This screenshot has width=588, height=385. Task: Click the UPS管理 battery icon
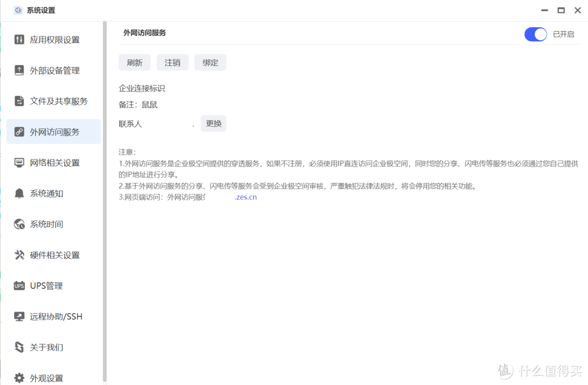tap(19, 285)
